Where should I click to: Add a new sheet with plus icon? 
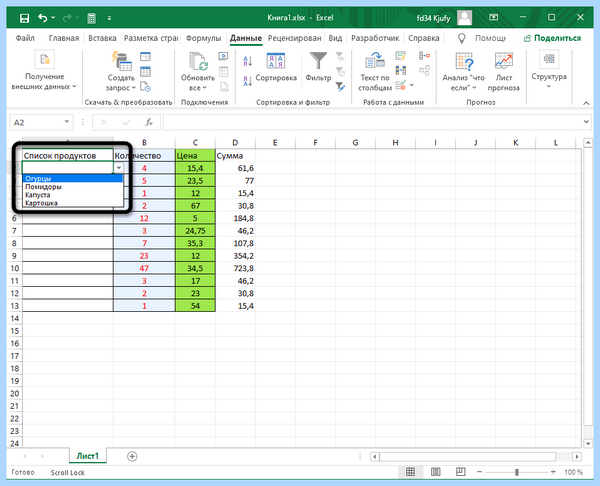coord(132,456)
